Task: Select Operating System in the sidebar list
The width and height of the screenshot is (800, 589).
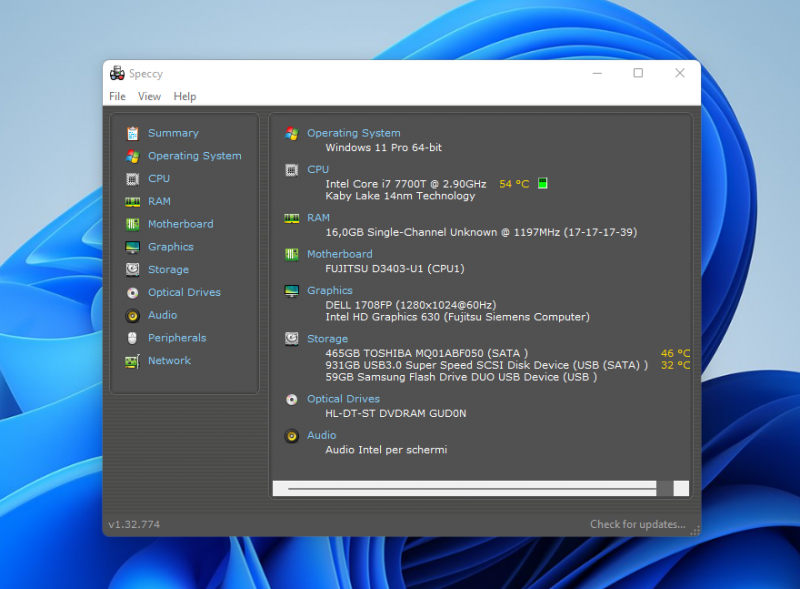Action: tap(194, 156)
